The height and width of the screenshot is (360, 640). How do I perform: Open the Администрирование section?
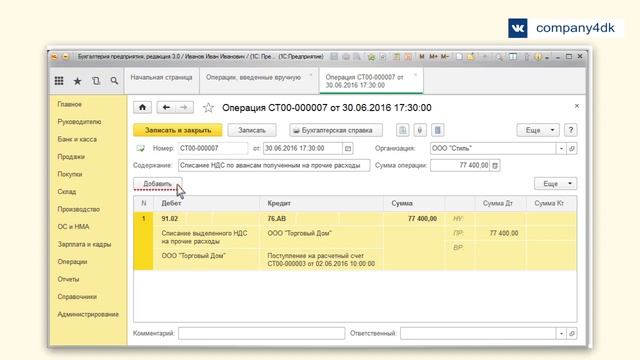tap(88, 315)
